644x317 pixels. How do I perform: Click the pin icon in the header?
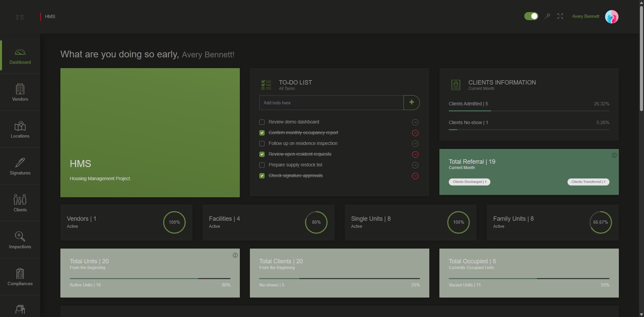[547, 16]
